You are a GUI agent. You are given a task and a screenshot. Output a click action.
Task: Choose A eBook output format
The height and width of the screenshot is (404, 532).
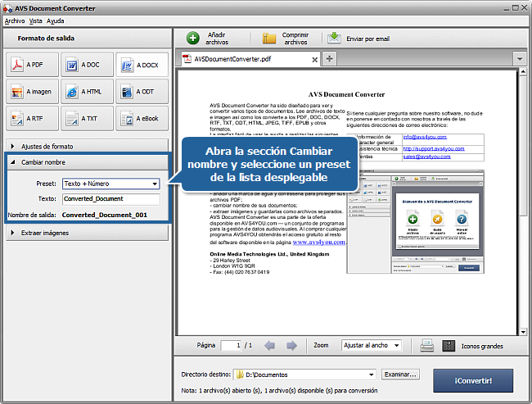[142, 118]
